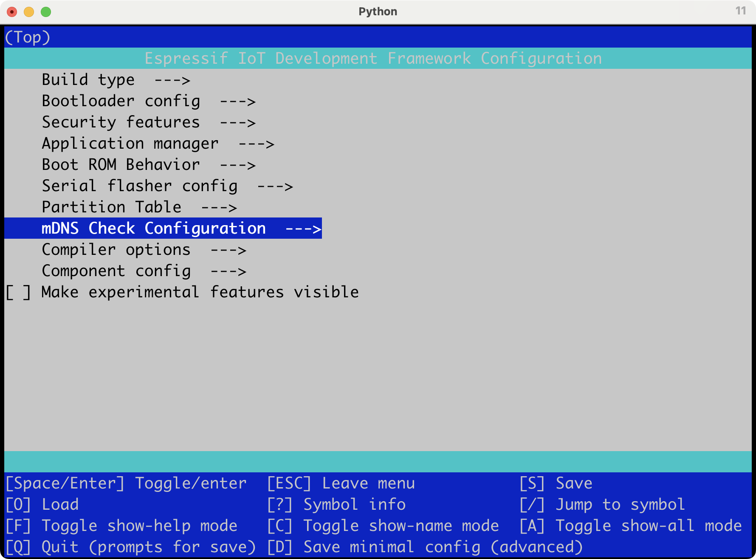Click the [Q] Quit (prompts for save) hint
Screen dimensions: 756x559
131,547
